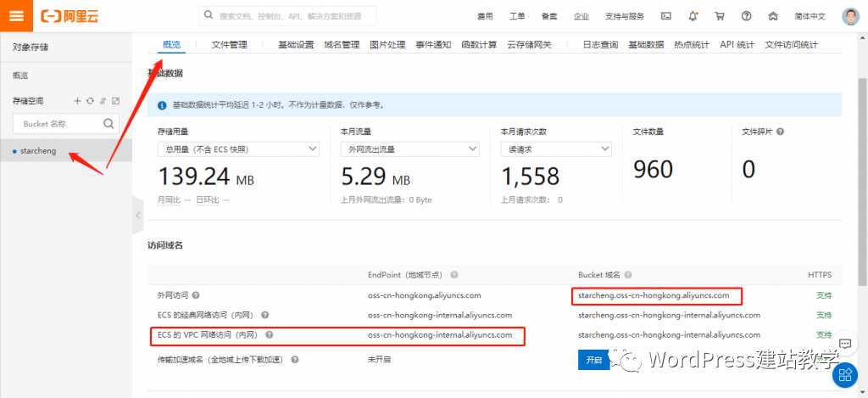Click the 开启 transfer acceleration button

[594, 360]
